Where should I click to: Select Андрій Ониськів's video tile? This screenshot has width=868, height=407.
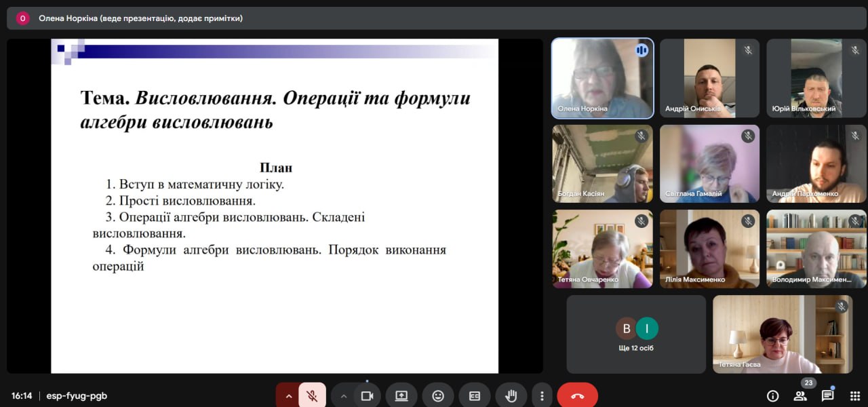pos(709,78)
